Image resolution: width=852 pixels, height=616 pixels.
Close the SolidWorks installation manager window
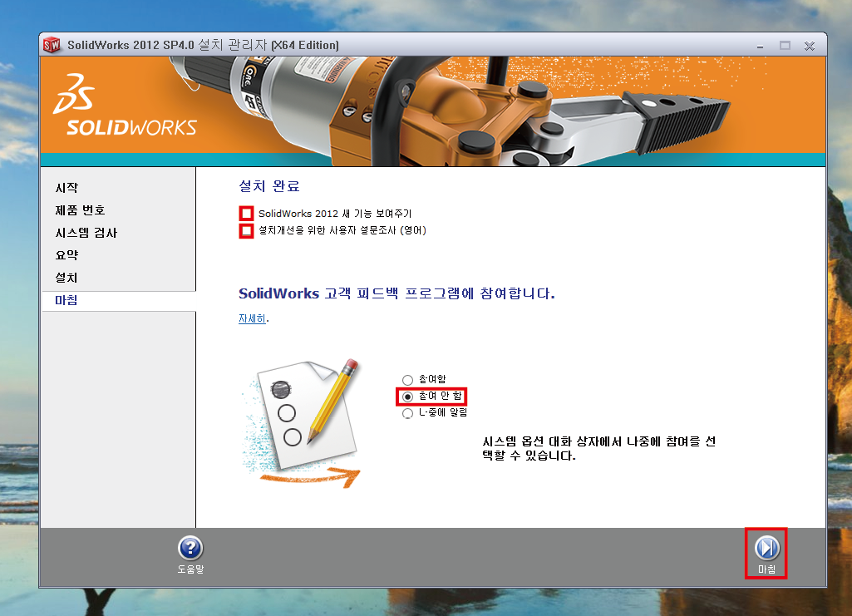coord(810,47)
